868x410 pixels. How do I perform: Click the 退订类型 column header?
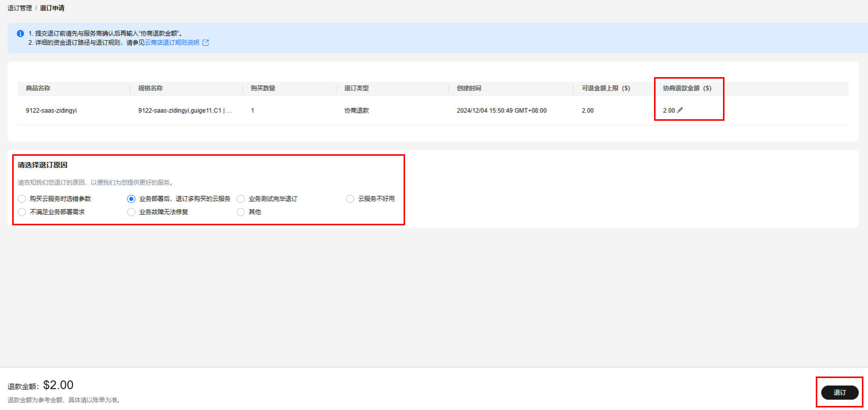click(x=356, y=88)
